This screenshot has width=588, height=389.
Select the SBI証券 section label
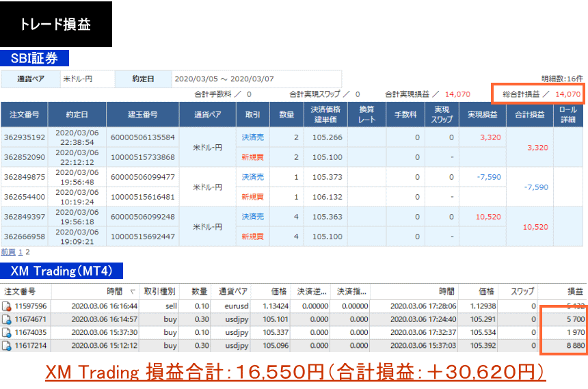click(34, 58)
